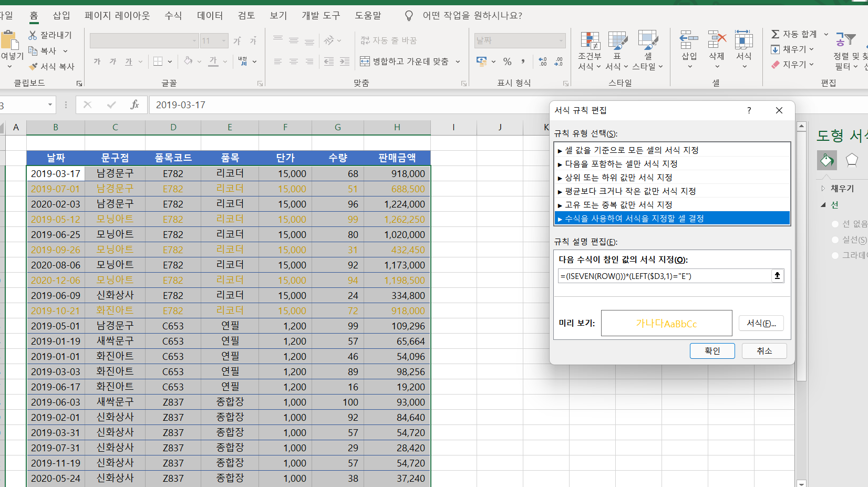Click the Insert cells icon
The image size is (868, 487).
click(689, 41)
